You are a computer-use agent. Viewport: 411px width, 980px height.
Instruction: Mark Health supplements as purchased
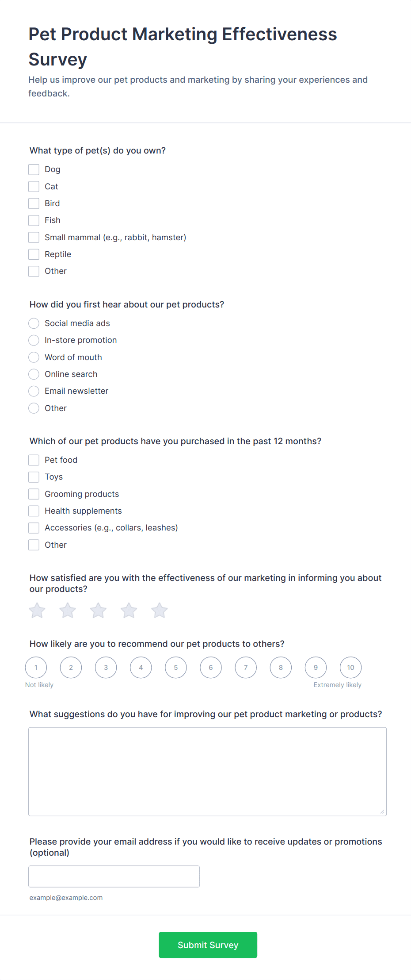click(34, 511)
